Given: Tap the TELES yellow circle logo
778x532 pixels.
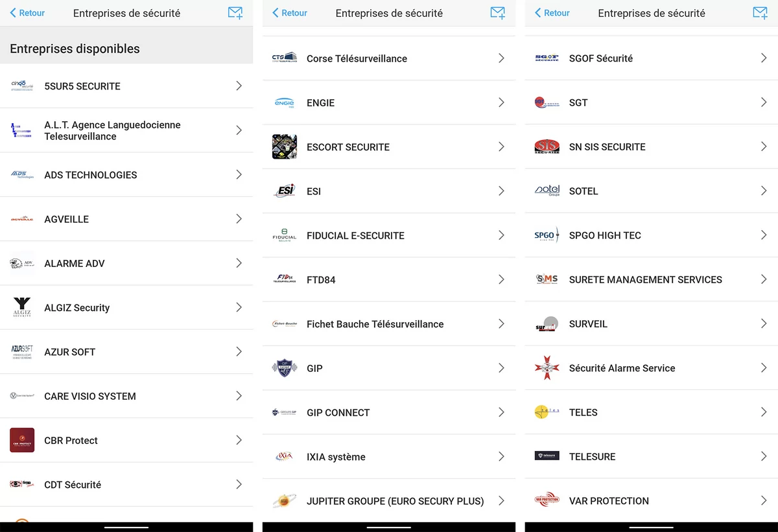Looking at the screenshot, I should 547,412.
